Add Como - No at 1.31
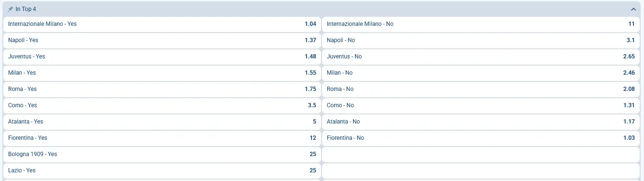 point(481,105)
